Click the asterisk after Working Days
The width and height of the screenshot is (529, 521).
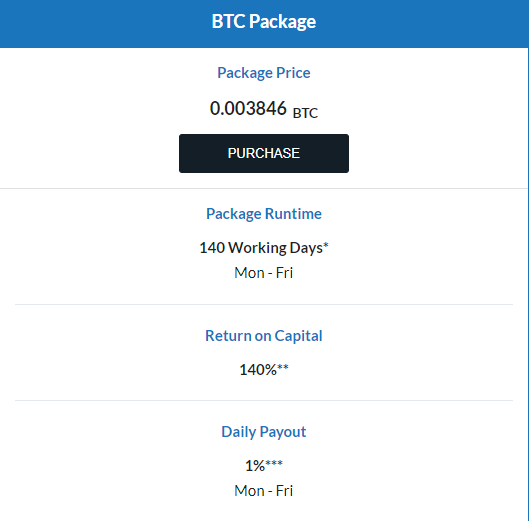(x=326, y=245)
